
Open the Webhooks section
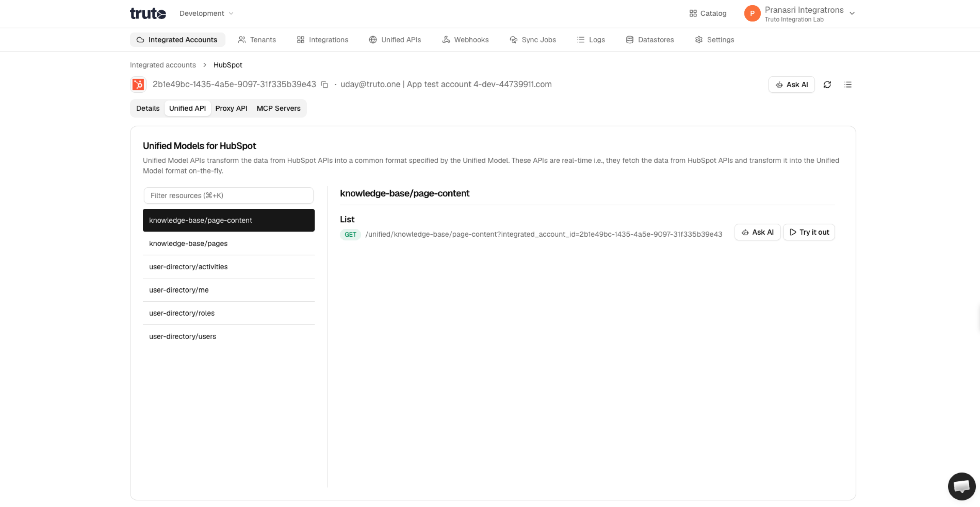tap(465, 39)
